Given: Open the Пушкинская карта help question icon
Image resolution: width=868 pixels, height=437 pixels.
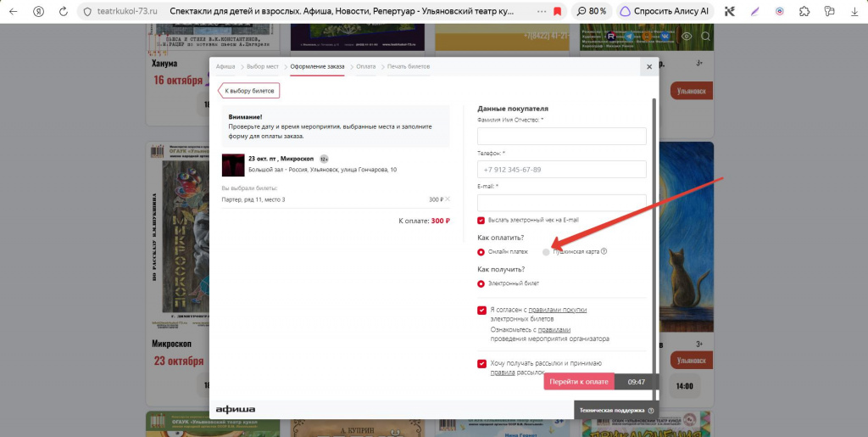Looking at the screenshot, I should pyautogui.click(x=604, y=251).
